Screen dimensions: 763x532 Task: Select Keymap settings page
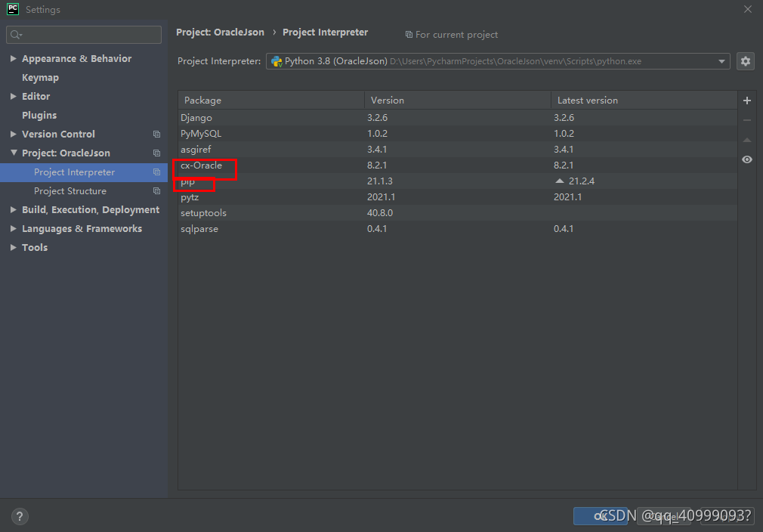tap(40, 78)
